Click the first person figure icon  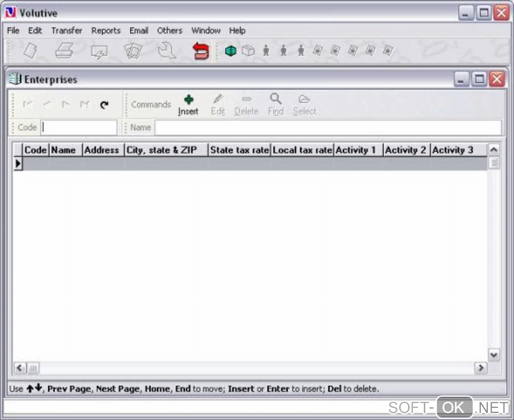click(x=266, y=50)
